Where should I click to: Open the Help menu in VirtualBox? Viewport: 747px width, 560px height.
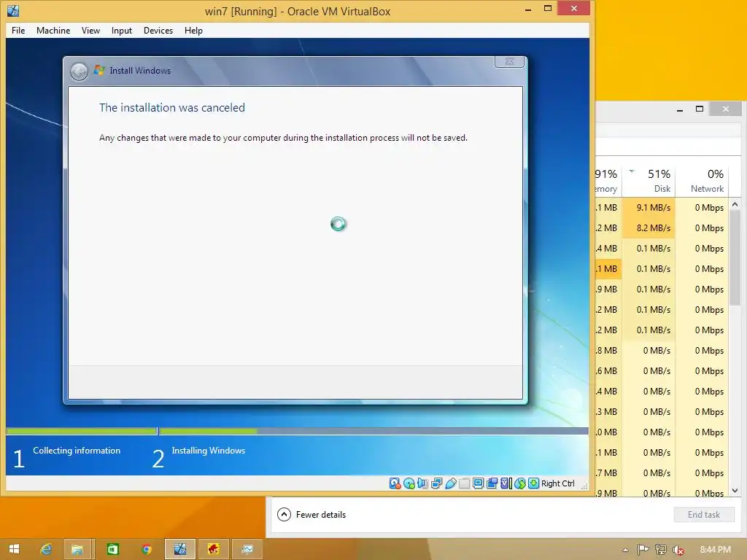[193, 31]
